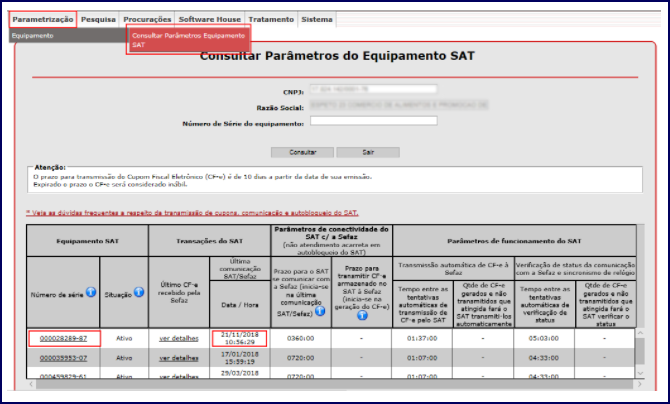
Task: Choose Consultar Parâmetros Equipamento SAT entry
Action: pyautogui.click(x=188, y=40)
